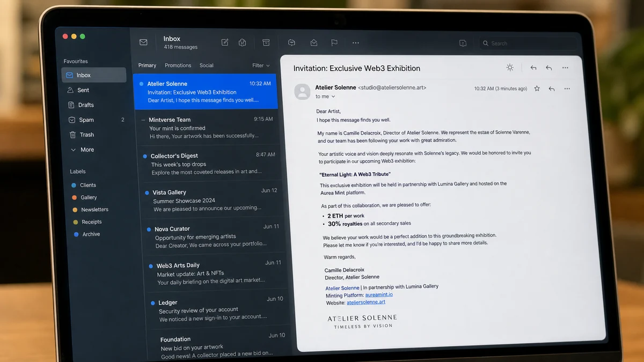This screenshot has height=362, width=644.
Task: Flag the selected message from the toolbar
Action: click(334, 43)
